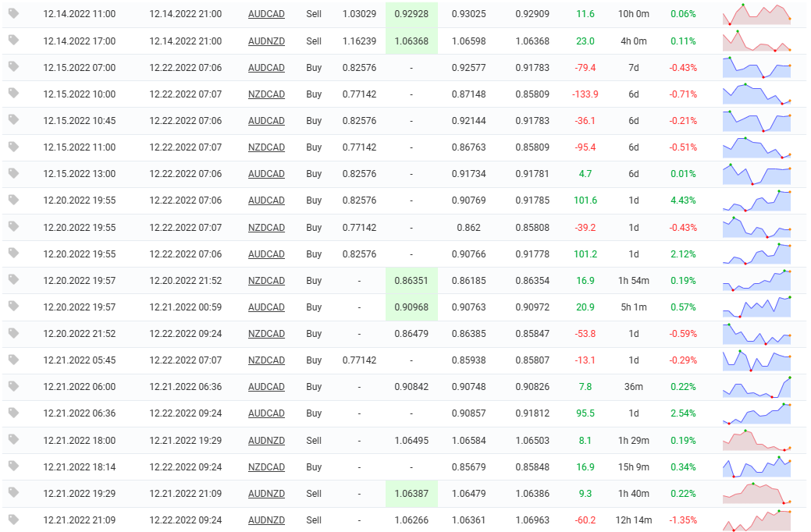Image resolution: width=811 pixels, height=532 pixels.
Task: Open sparkline chart for the 0.11% gain trade
Action: [756, 41]
